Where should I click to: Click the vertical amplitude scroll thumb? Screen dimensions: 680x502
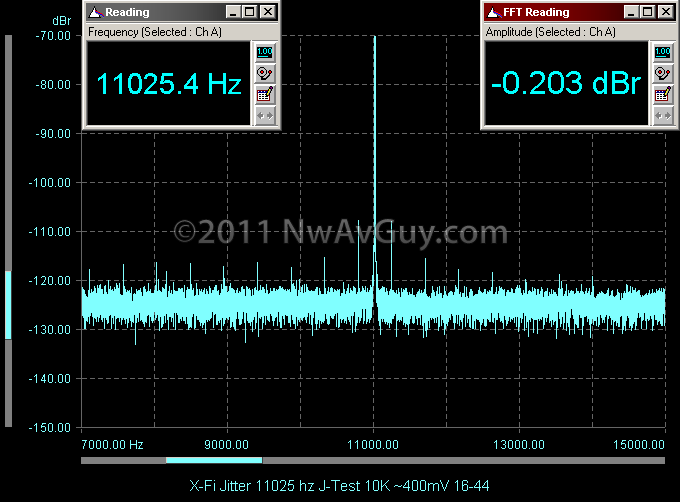coord(8,305)
